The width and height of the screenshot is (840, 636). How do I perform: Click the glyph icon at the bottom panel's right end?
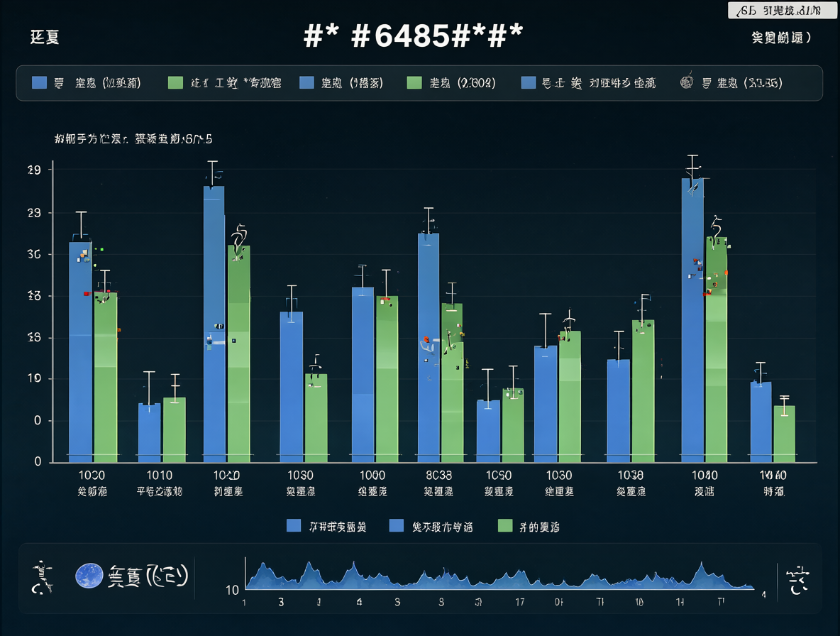[x=797, y=580]
